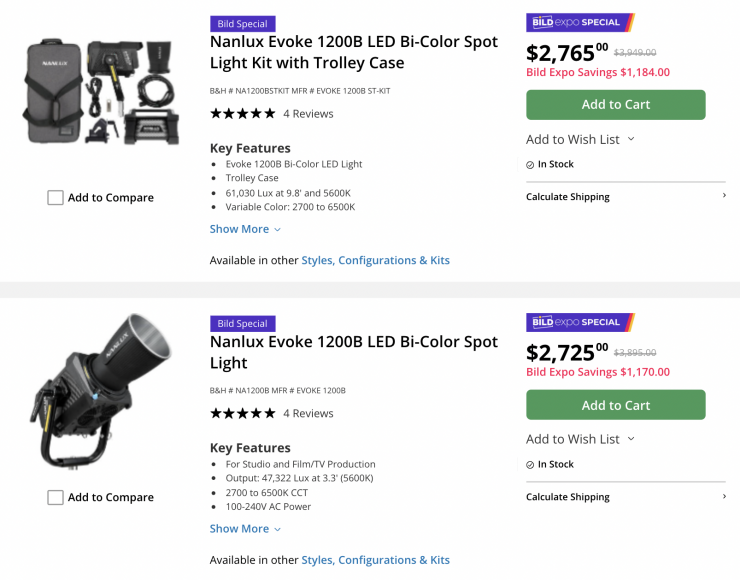Open Add to Wish List dropdown for spot light
This screenshot has height=580, width=740.
click(580, 439)
